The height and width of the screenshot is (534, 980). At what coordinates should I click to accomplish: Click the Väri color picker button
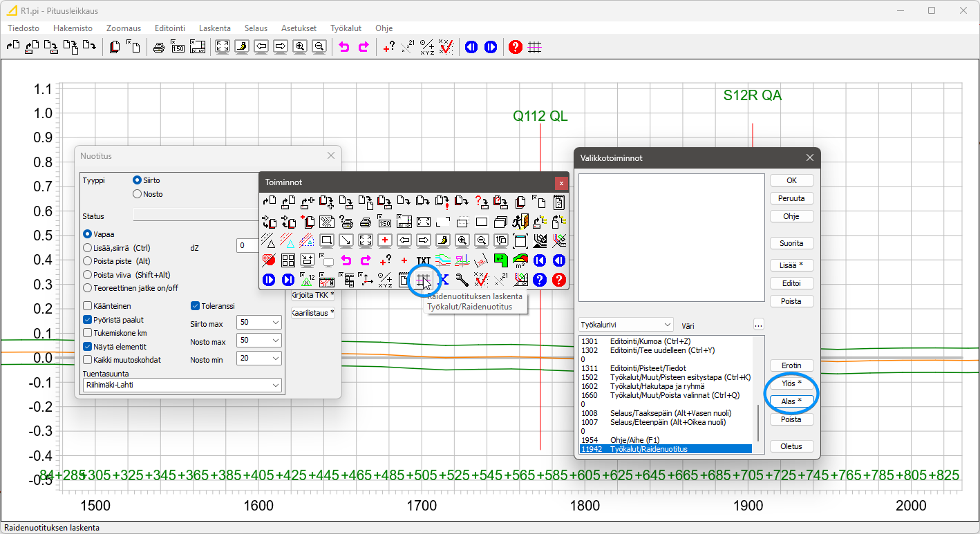click(758, 325)
